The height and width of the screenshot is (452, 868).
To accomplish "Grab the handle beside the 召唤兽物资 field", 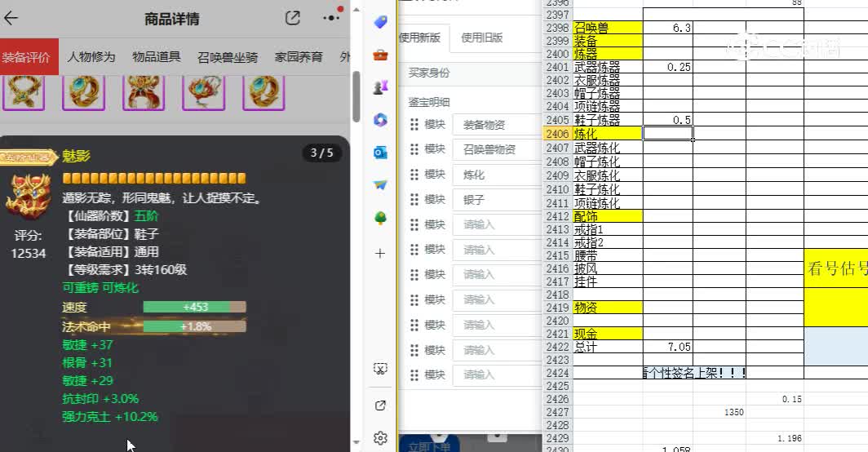I will coord(414,149).
